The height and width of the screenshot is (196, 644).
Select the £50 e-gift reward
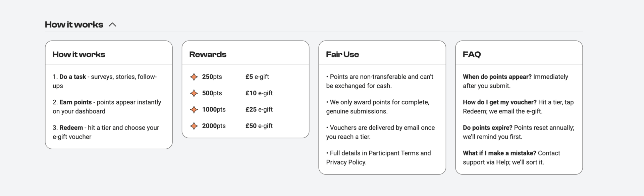(259, 126)
